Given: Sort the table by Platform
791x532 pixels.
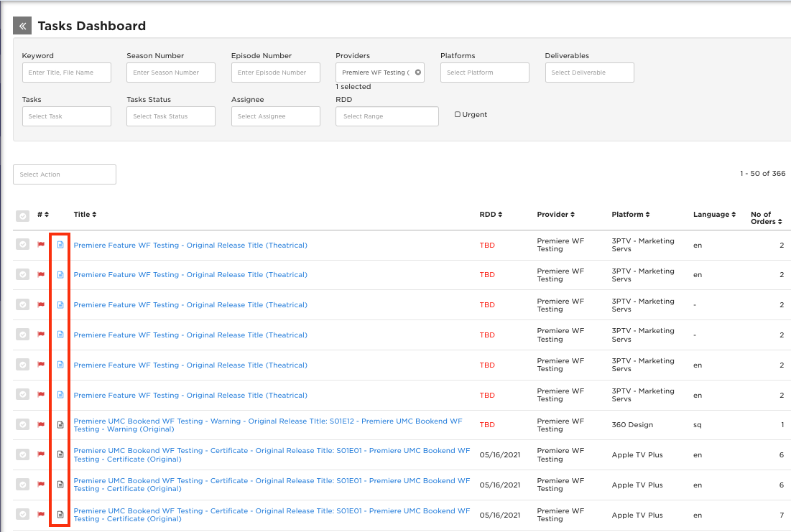Looking at the screenshot, I should (631, 215).
